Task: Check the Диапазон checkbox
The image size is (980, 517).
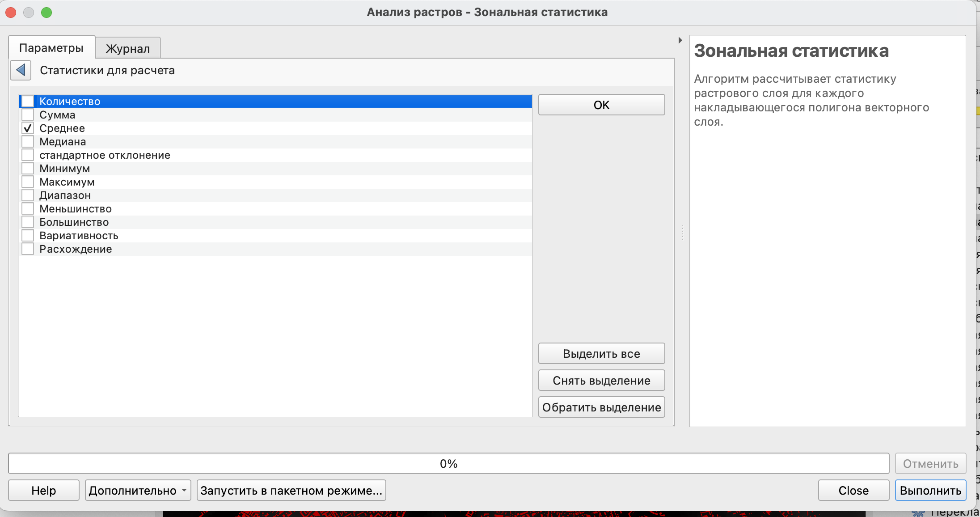Action: tap(28, 195)
